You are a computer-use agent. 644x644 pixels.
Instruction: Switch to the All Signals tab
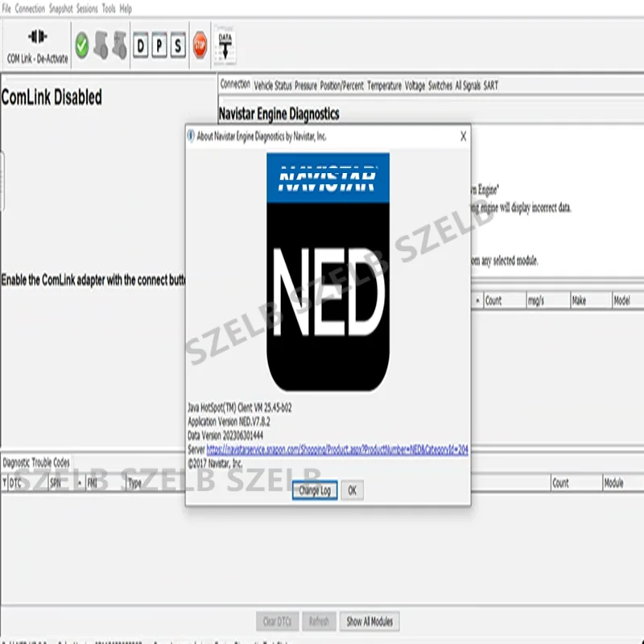[468, 85]
